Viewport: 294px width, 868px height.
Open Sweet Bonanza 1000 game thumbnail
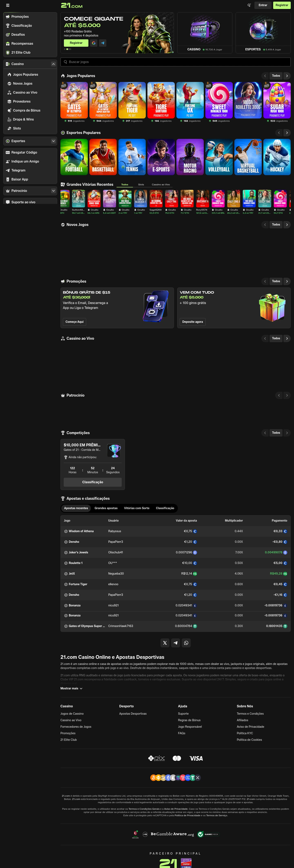coord(219,100)
